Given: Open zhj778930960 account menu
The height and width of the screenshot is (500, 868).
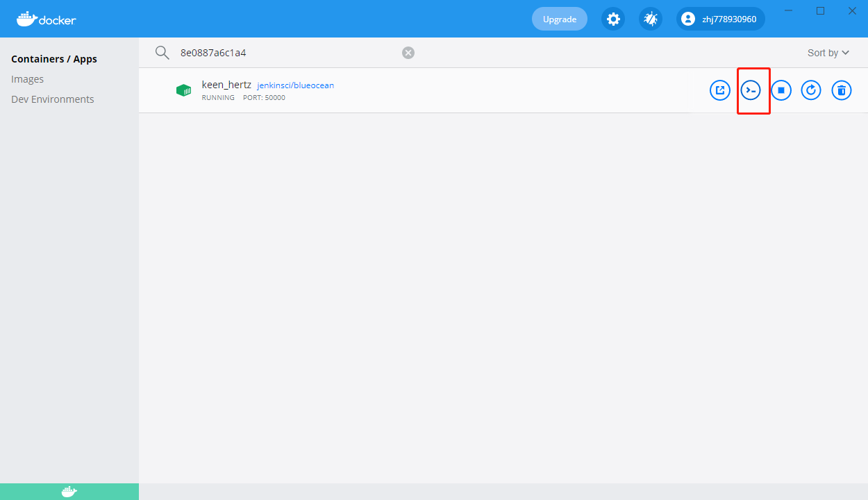Looking at the screenshot, I should point(721,19).
